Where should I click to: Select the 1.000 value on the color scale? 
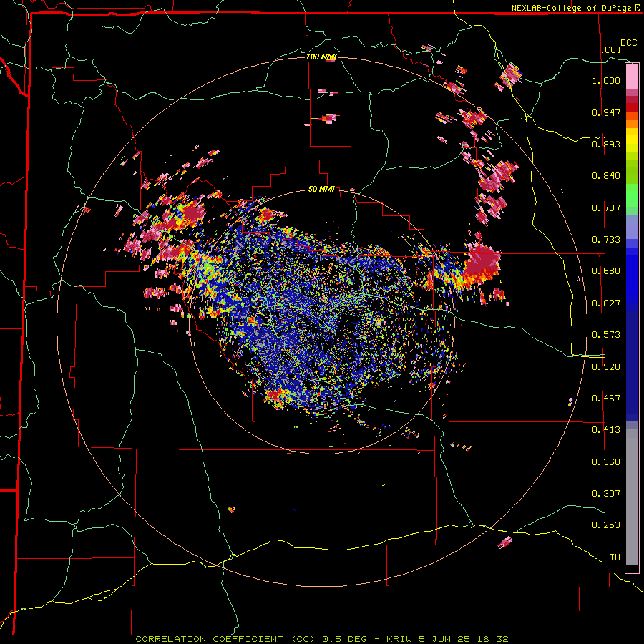click(x=606, y=80)
